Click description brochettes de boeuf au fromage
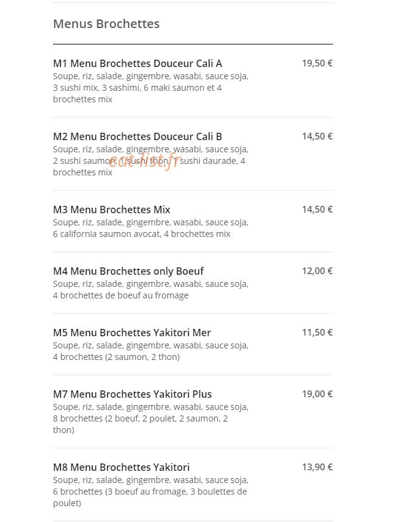This screenshot has width=420, height=522. point(151,290)
